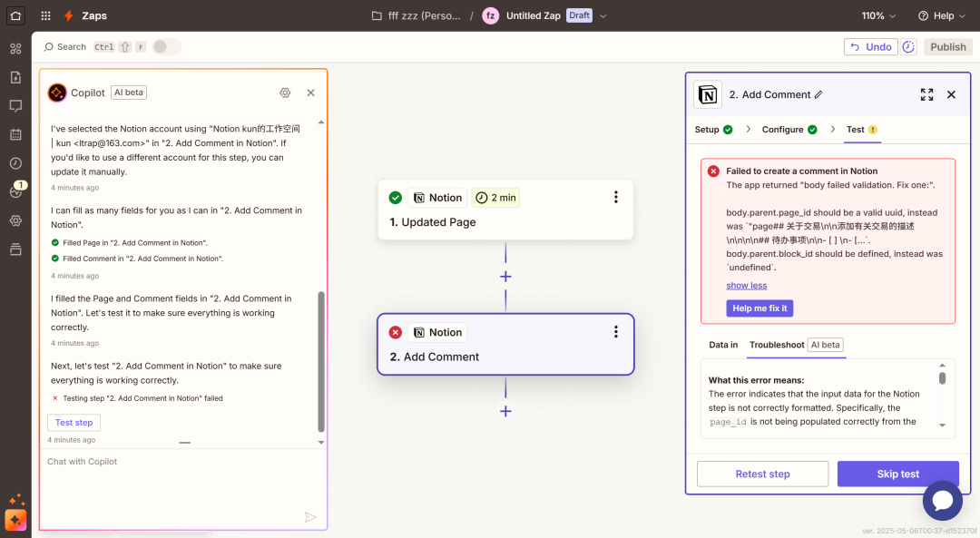Click the Untitled Zap title
The height and width of the screenshot is (538, 980).
coord(534,15)
